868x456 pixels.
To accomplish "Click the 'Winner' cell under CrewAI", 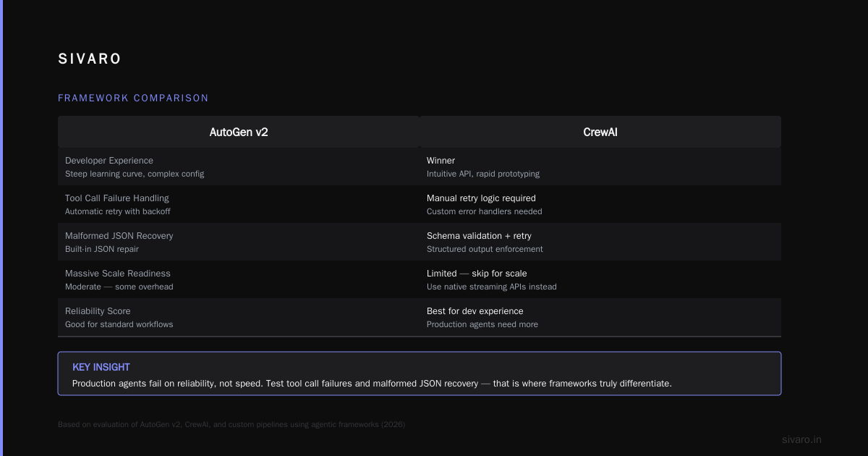I will pos(441,161).
